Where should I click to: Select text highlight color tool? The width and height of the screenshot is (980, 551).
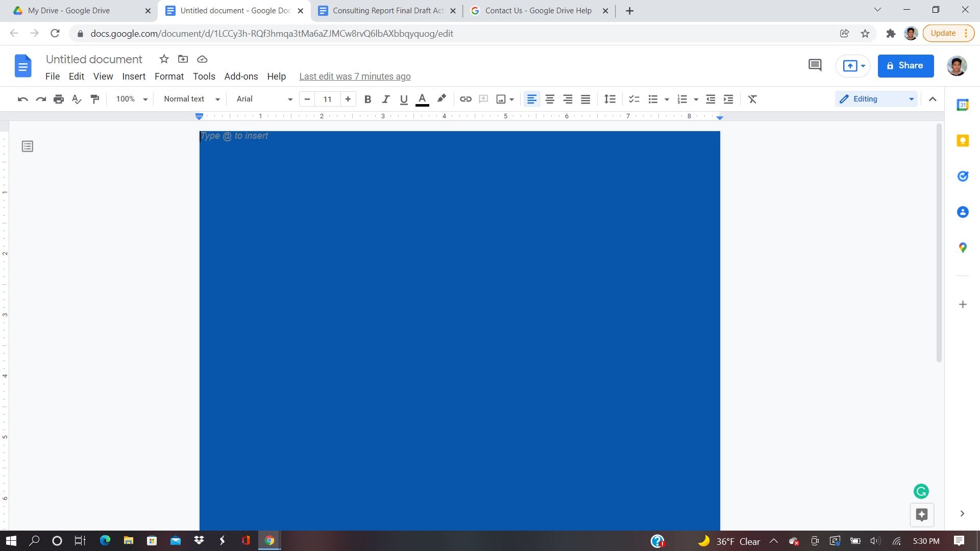[441, 99]
